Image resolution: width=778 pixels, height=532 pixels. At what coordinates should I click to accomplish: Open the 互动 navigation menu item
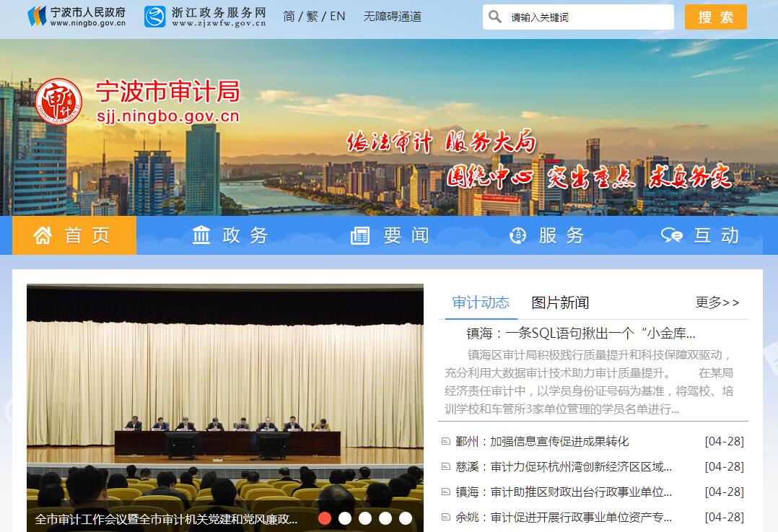tap(701, 235)
